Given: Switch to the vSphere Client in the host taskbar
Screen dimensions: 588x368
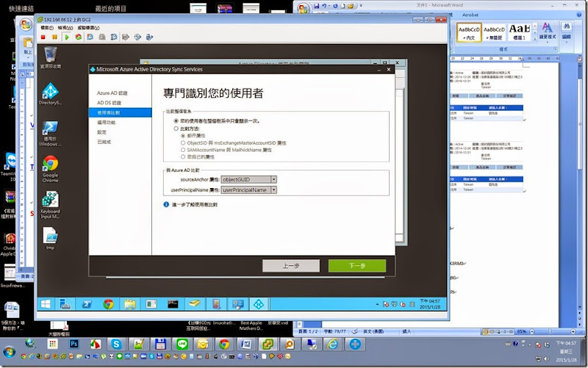Looking at the screenshot, I should [268, 344].
